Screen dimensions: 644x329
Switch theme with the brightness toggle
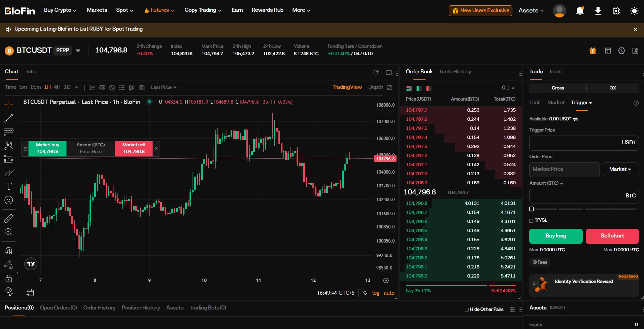click(x=634, y=10)
